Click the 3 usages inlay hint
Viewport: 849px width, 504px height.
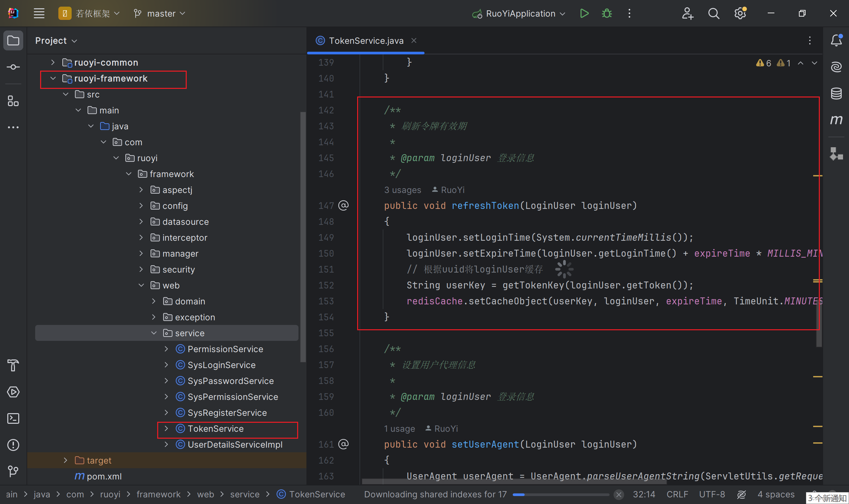pos(402,190)
